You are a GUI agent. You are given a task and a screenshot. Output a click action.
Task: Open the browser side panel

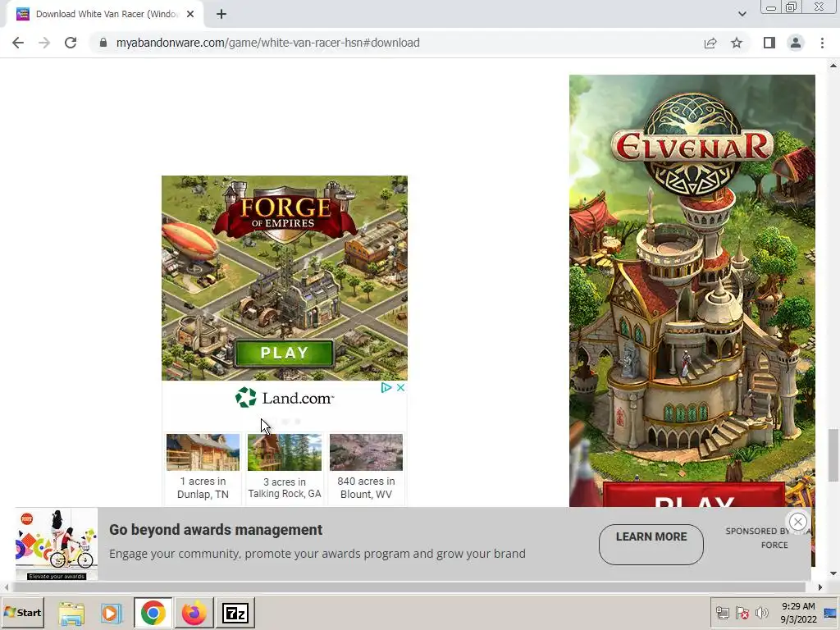click(x=769, y=43)
